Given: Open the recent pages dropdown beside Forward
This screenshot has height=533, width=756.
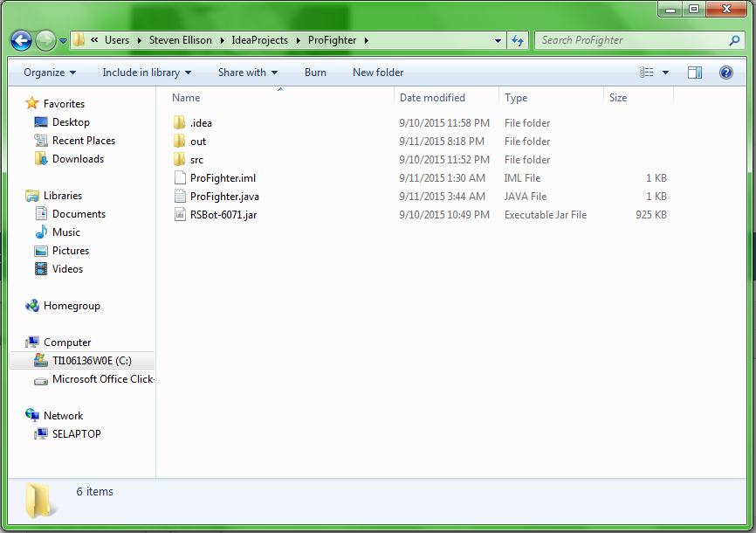Looking at the screenshot, I should point(63,41).
